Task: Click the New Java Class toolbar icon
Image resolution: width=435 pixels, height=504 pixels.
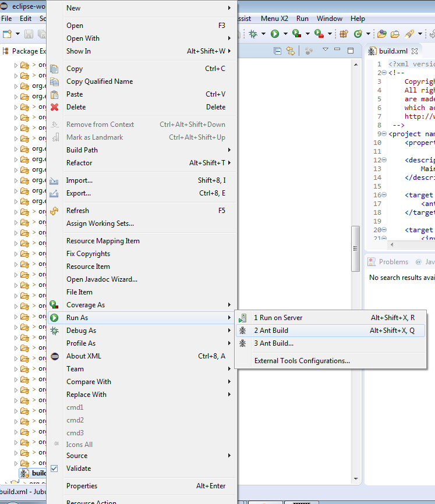Action: pyautogui.click(x=358, y=34)
